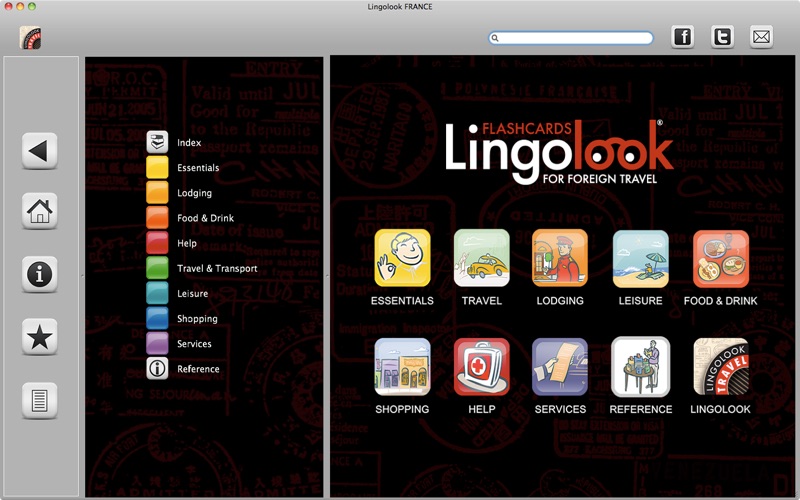Screen dimensions: 800x500
Task: Click the LEISURE caption under tile
Action: coord(640,301)
